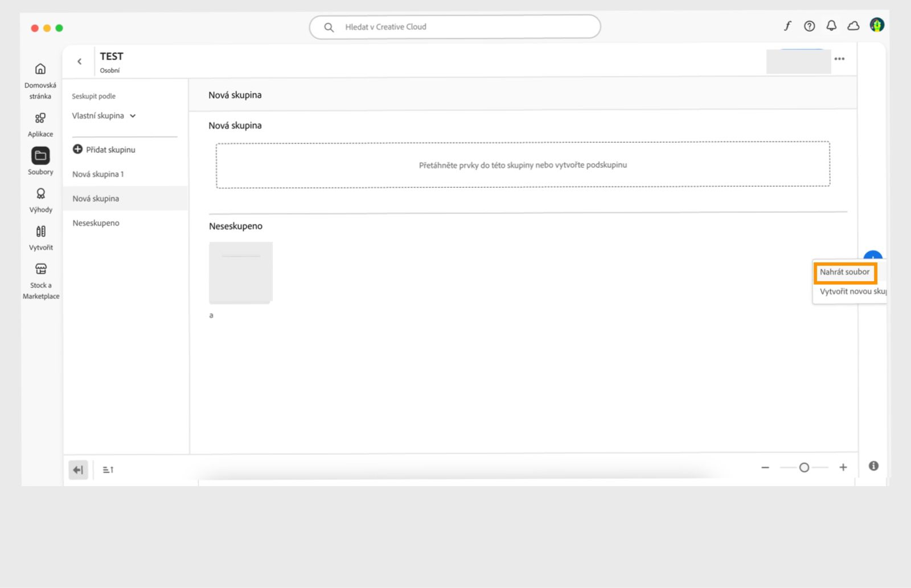Viewport: 911px width, 588px height.
Task: Adjust the thumbnail size slider handle
Action: tap(804, 467)
